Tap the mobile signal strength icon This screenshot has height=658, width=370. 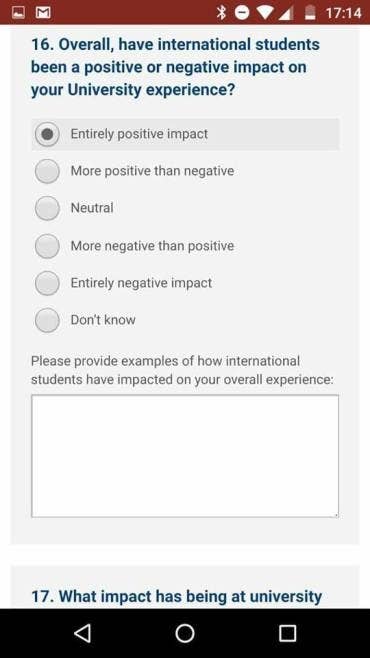[285, 13]
